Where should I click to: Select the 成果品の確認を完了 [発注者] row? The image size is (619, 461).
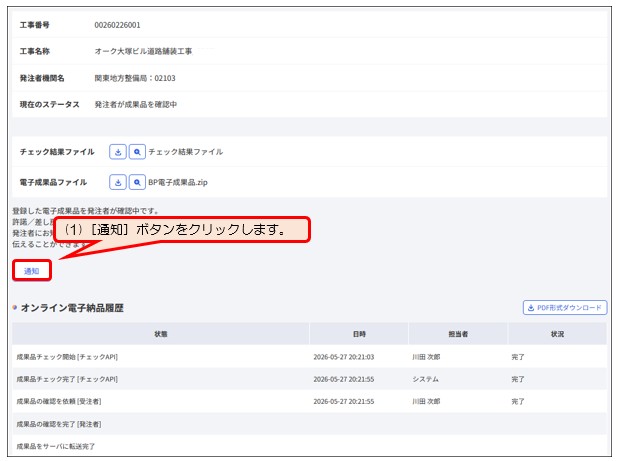click(x=310, y=424)
